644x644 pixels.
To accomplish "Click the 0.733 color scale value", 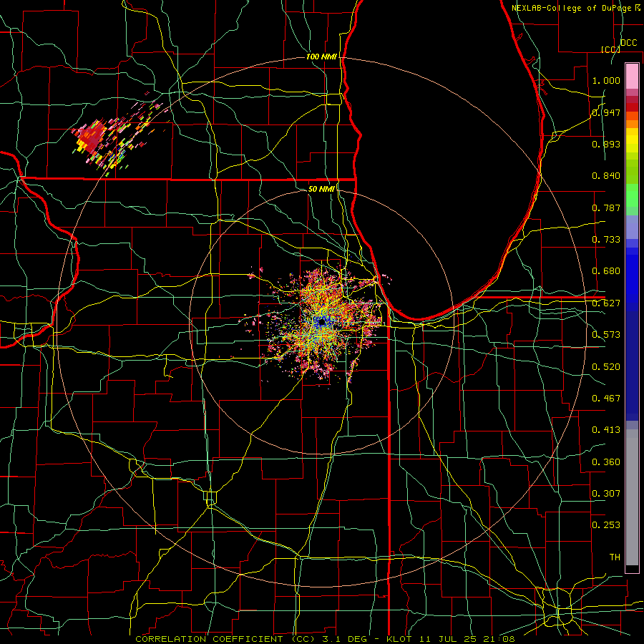I will coord(606,239).
